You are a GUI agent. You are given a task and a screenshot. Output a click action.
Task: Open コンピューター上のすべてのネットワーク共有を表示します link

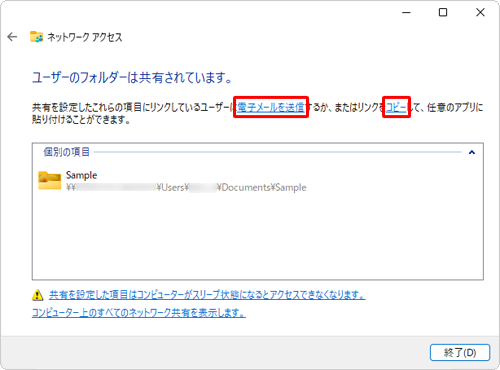pyautogui.click(x=139, y=313)
